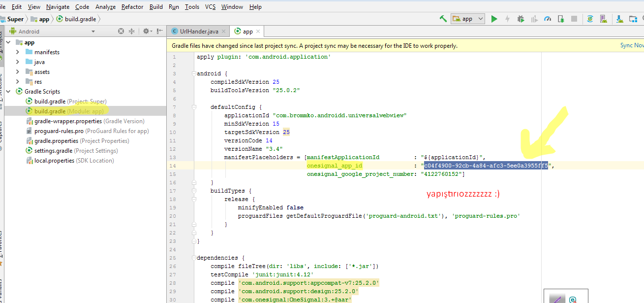This screenshot has height=303, width=644.
Task: Open the Code menu
Action: click(x=82, y=7)
